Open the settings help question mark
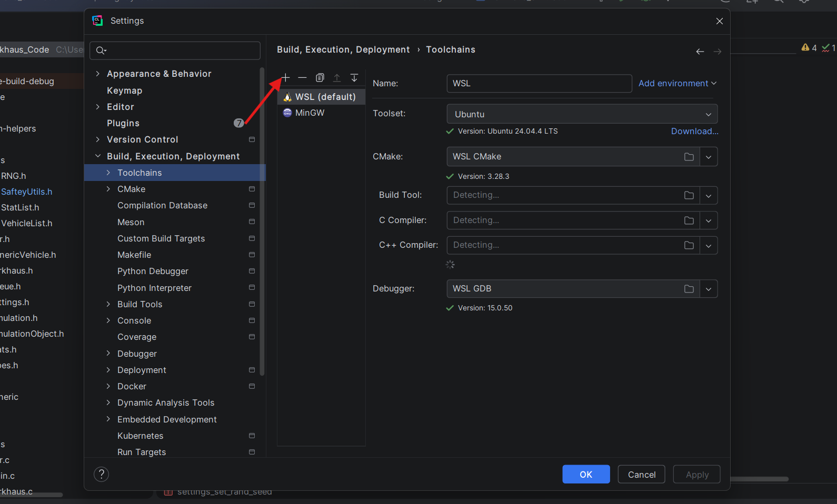The height and width of the screenshot is (504, 837). [101, 475]
